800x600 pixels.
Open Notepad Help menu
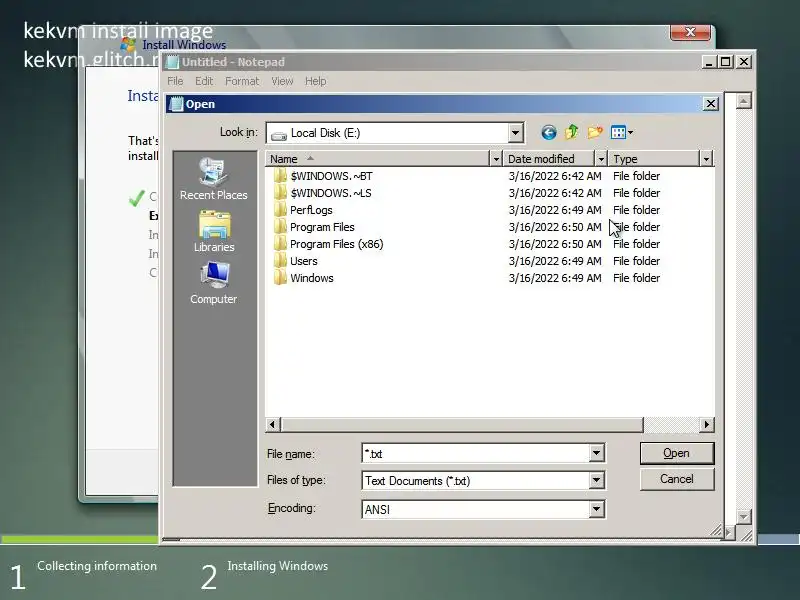tap(315, 81)
